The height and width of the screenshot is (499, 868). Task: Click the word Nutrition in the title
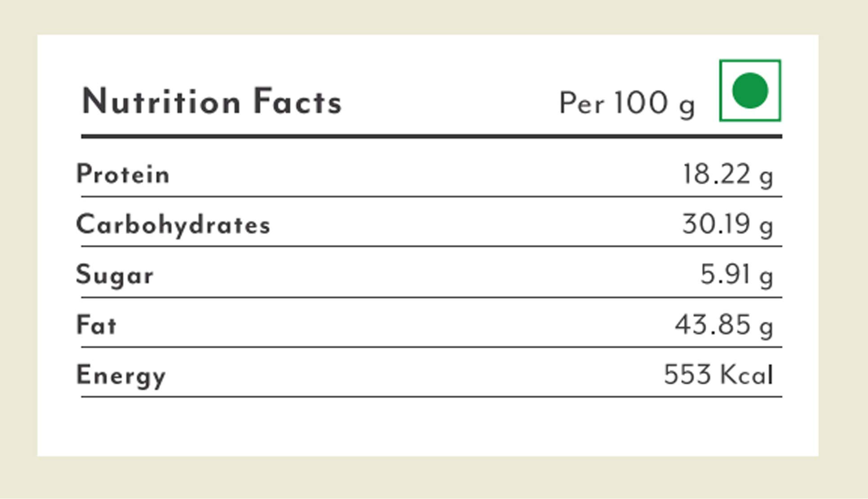[x=161, y=102]
